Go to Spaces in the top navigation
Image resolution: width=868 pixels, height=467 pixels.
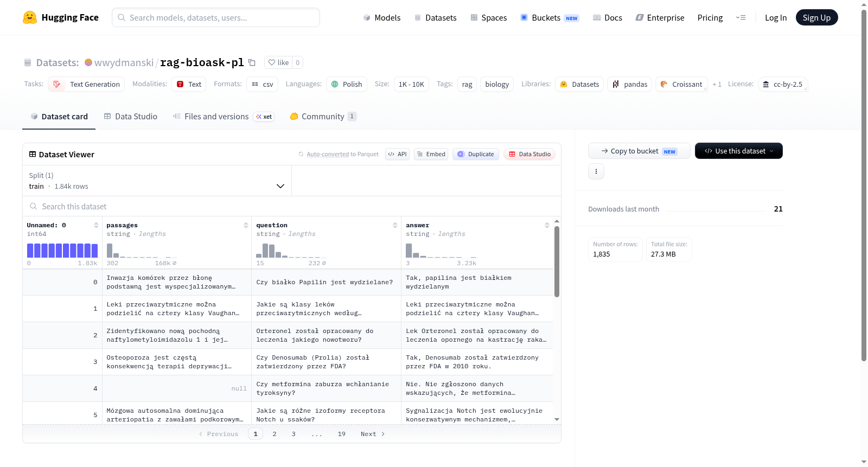click(x=488, y=17)
